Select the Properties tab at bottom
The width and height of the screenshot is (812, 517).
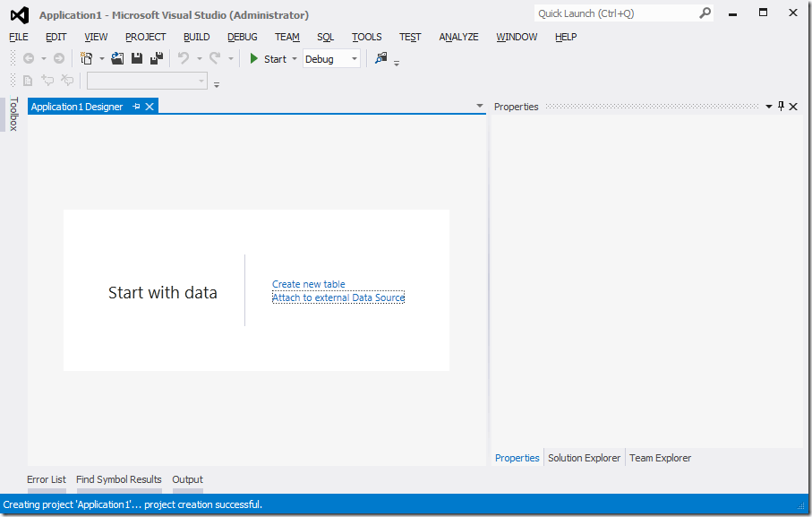(x=517, y=458)
